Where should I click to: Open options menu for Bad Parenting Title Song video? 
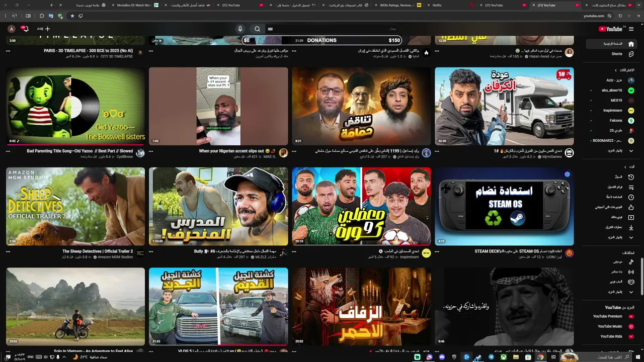pos(8,151)
